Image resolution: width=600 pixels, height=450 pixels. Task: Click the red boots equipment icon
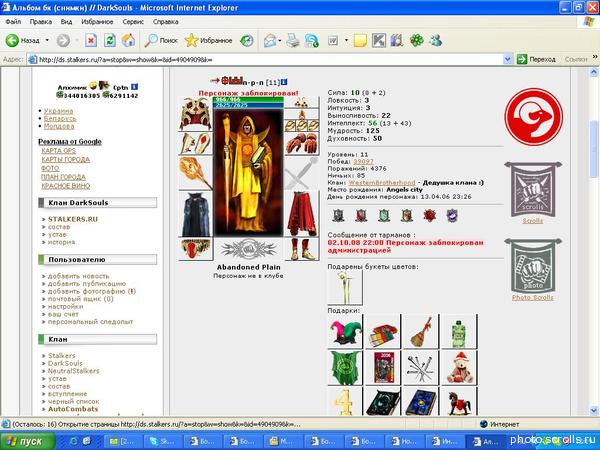tap(302, 249)
